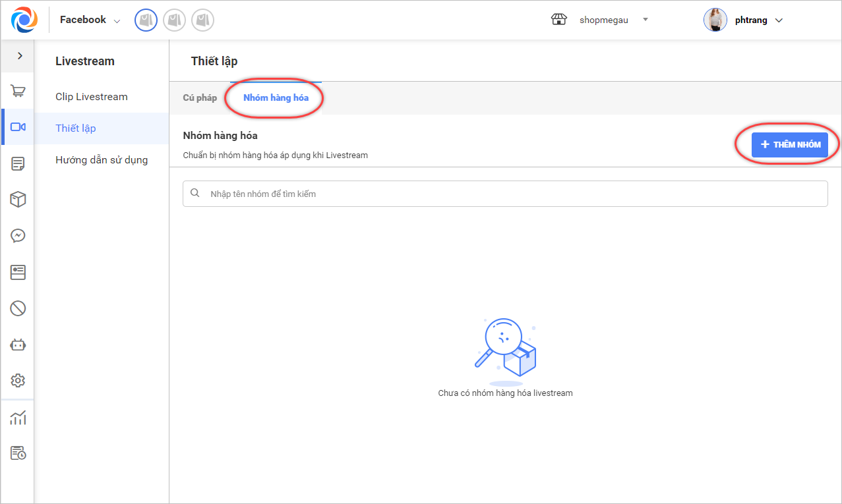Select the Livestream video camera icon

pyautogui.click(x=18, y=127)
